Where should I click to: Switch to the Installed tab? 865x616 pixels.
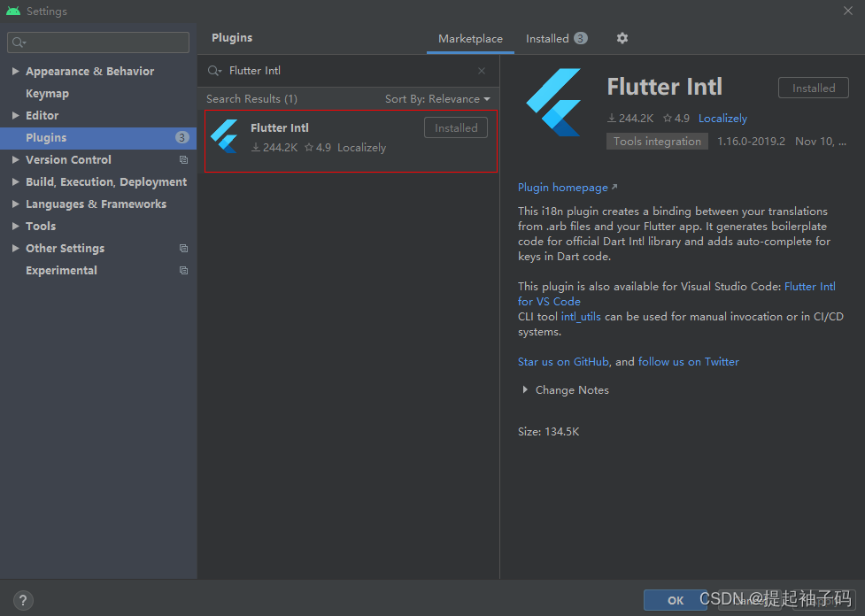[556, 39]
